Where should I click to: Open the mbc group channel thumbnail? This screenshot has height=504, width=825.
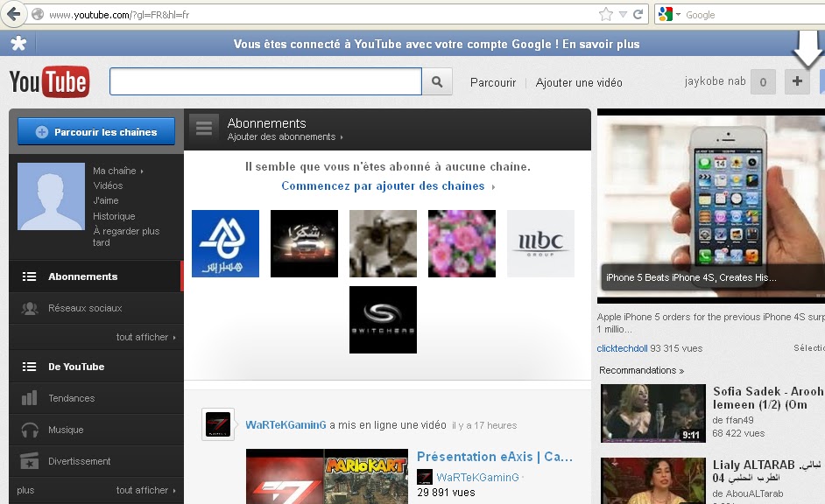pos(541,243)
